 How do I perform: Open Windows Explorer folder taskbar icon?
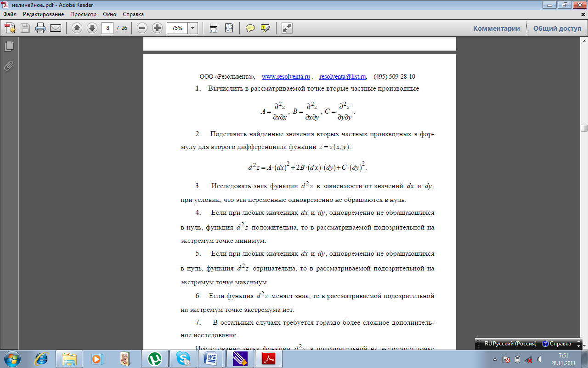[69, 358]
